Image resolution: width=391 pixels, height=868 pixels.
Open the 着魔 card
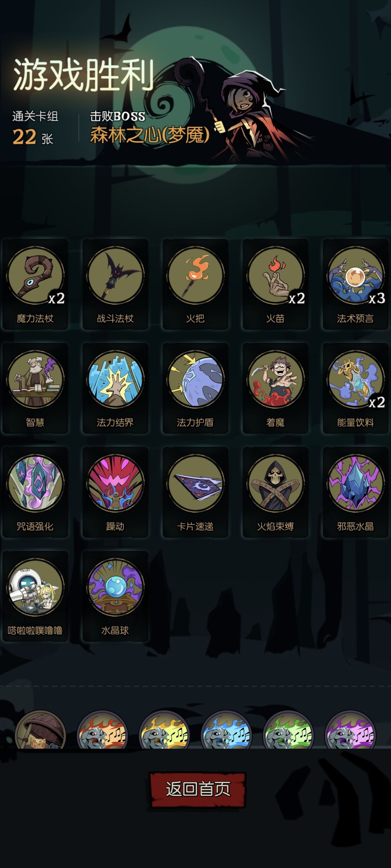click(x=275, y=388)
